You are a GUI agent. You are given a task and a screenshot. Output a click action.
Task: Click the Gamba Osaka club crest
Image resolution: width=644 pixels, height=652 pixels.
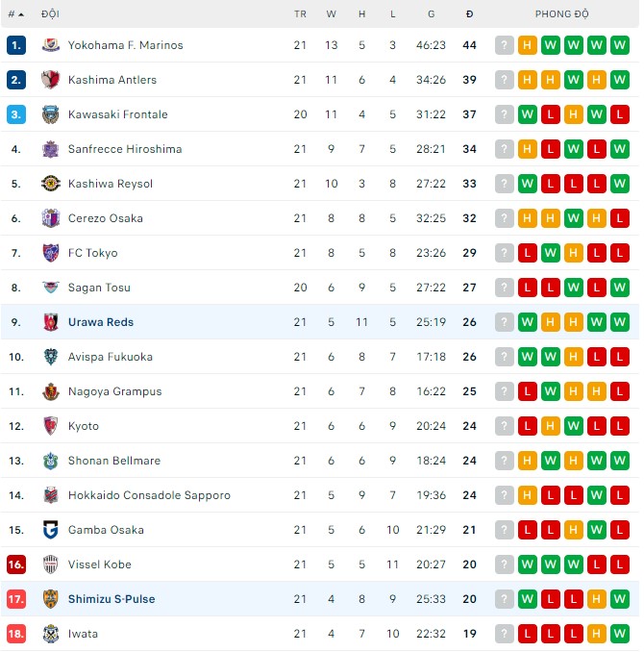coord(50,530)
